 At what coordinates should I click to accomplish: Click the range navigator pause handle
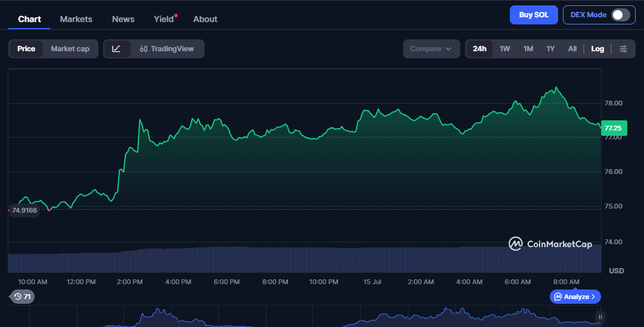coord(600,317)
